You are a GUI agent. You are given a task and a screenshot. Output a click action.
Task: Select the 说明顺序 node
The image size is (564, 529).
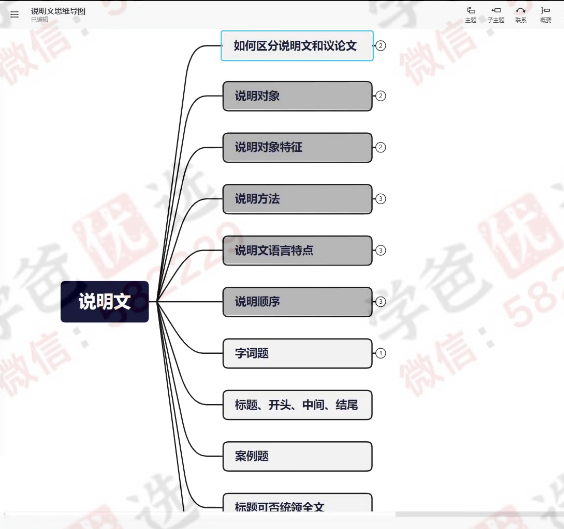(x=297, y=302)
